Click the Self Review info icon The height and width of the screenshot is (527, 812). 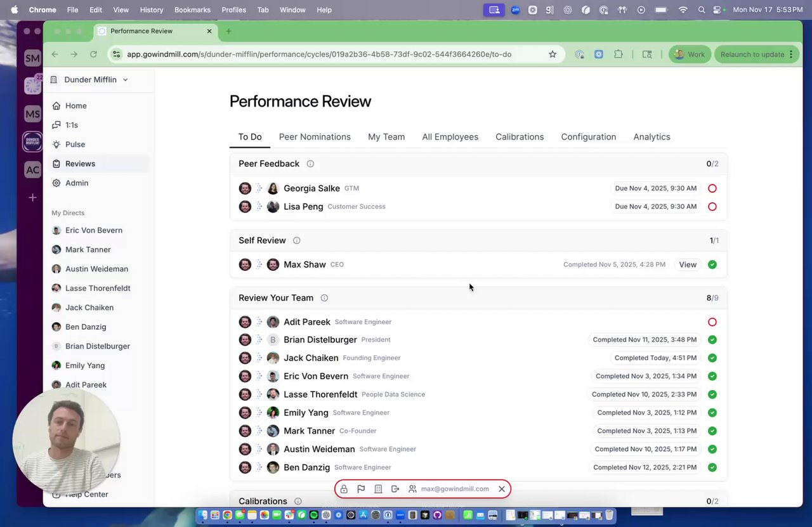coord(296,240)
